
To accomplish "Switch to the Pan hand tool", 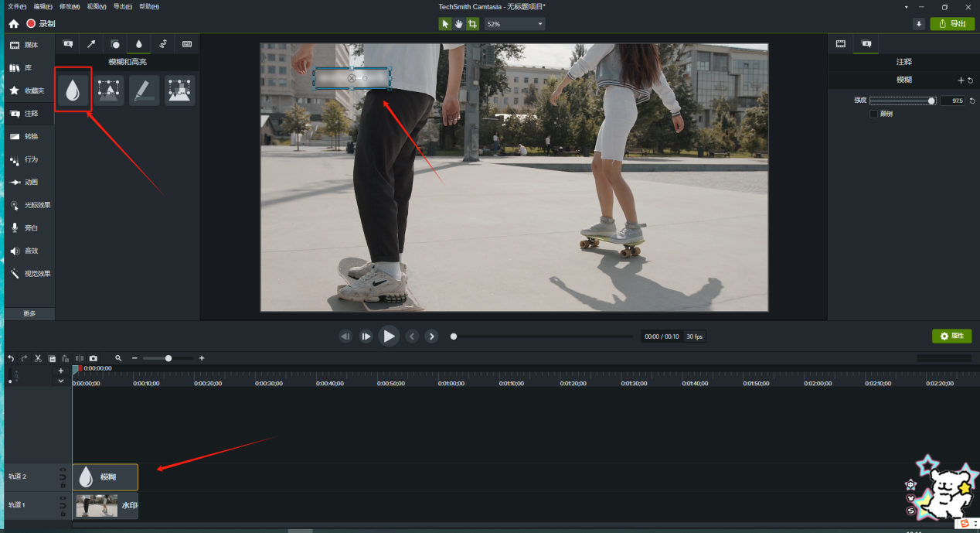I will tap(458, 24).
